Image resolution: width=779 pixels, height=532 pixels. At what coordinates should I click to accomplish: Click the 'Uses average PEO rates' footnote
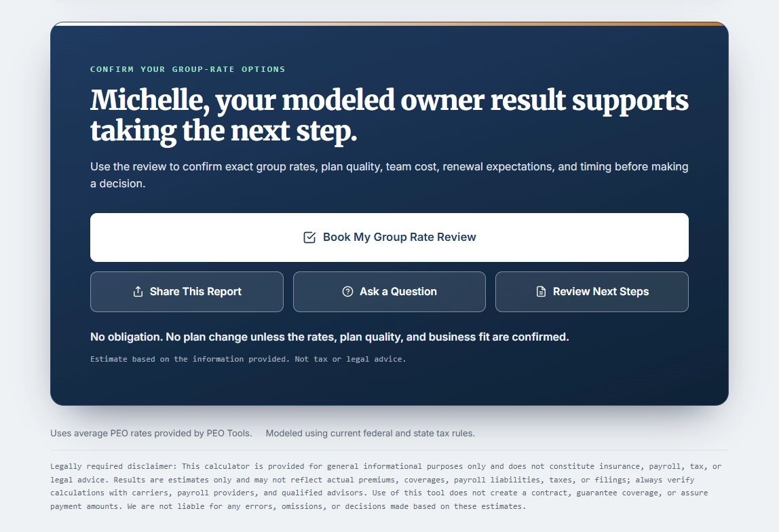(x=151, y=433)
